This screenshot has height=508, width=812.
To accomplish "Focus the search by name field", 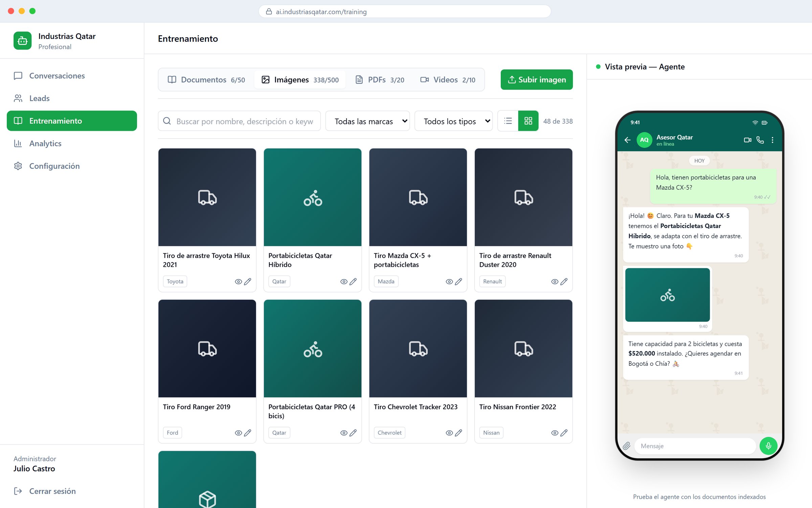I will tap(239, 121).
